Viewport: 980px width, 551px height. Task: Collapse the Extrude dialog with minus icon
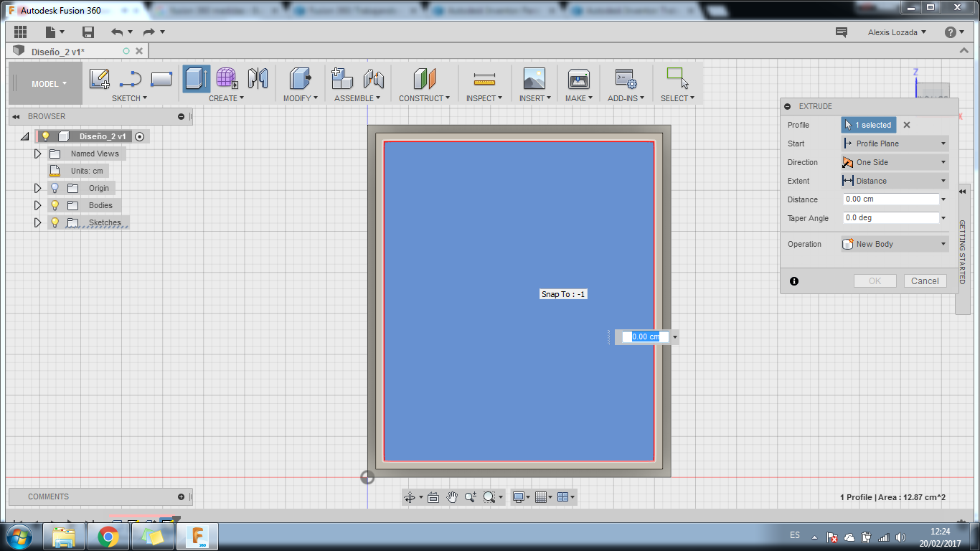[x=788, y=106]
